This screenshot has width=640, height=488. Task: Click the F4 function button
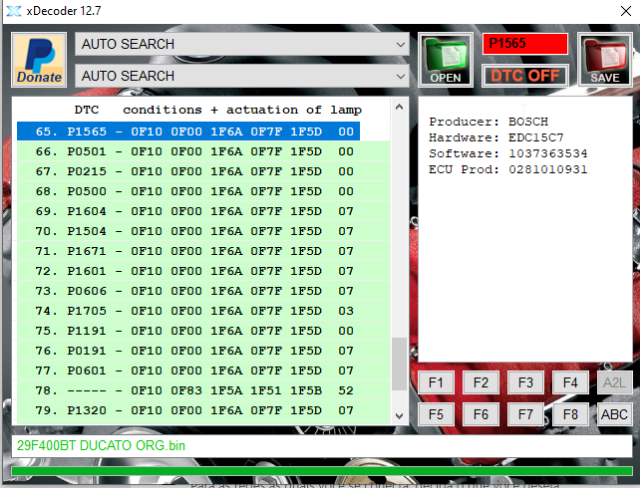click(x=570, y=382)
